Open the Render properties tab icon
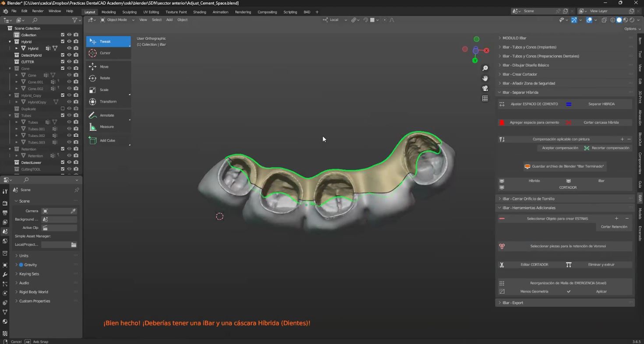Screen dimensions: 644x344 coord(5,204)
